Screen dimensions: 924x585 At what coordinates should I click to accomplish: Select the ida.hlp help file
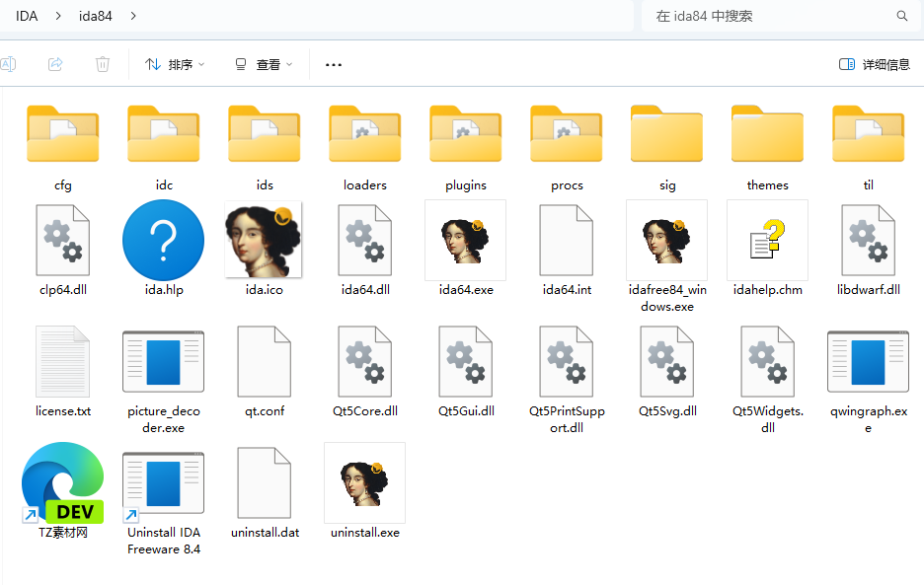click(x=164, y=241)
